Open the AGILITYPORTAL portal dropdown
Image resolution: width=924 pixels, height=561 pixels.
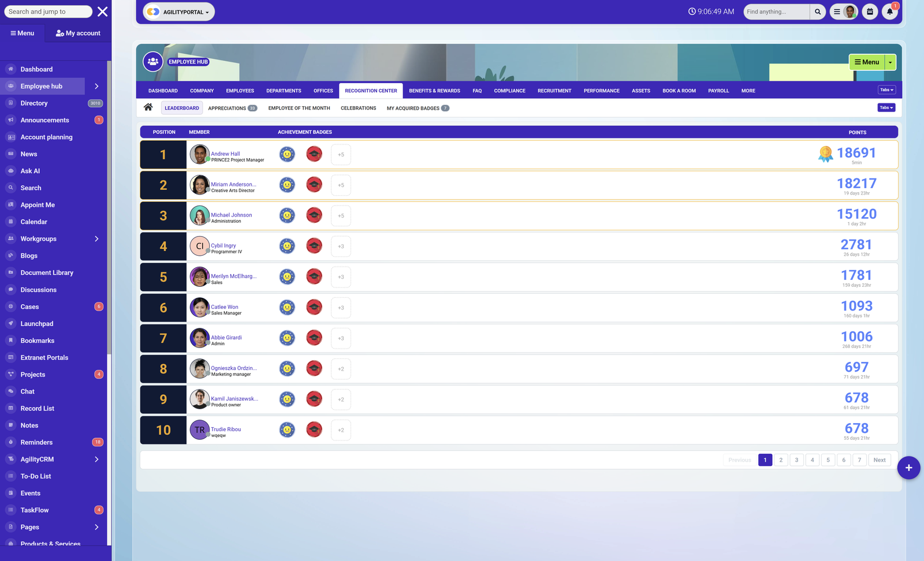tap(178, 12)
